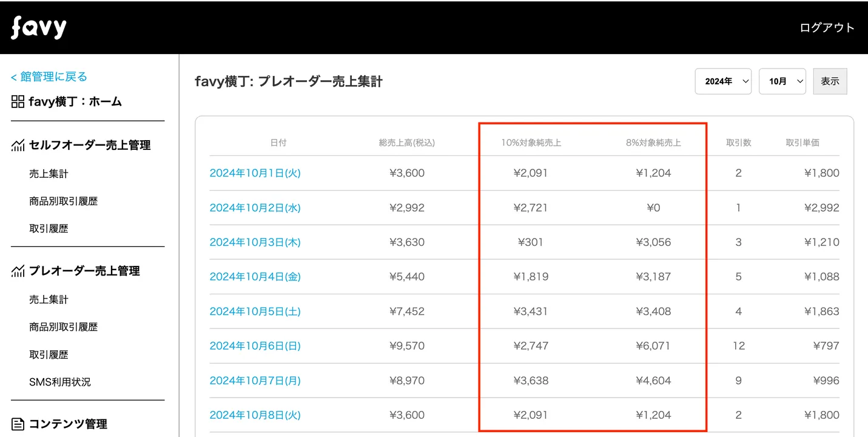868x437 pixels.
Task: Click the 取引数 column header
Action: 739,143
